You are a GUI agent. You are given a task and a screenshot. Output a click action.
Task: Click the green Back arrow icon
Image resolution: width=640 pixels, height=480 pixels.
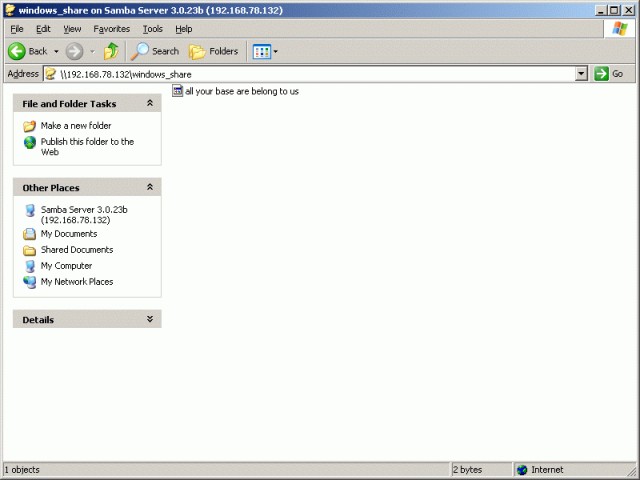pyautogui.click(x=17, y=51)
